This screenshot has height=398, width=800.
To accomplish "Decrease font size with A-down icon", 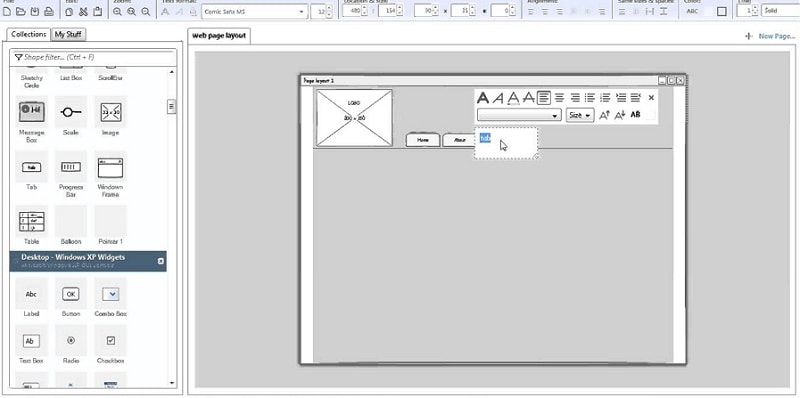I will pyautogui.click(x=619, y=115).
